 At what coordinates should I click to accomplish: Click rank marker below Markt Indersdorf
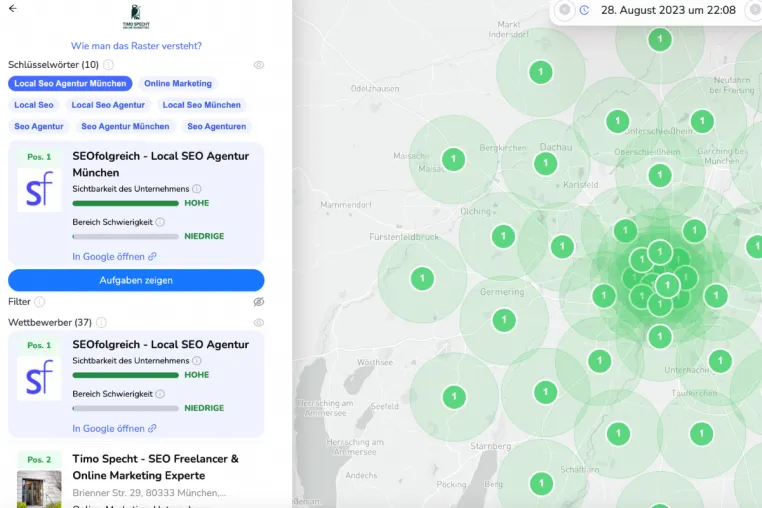coord(541,72)
